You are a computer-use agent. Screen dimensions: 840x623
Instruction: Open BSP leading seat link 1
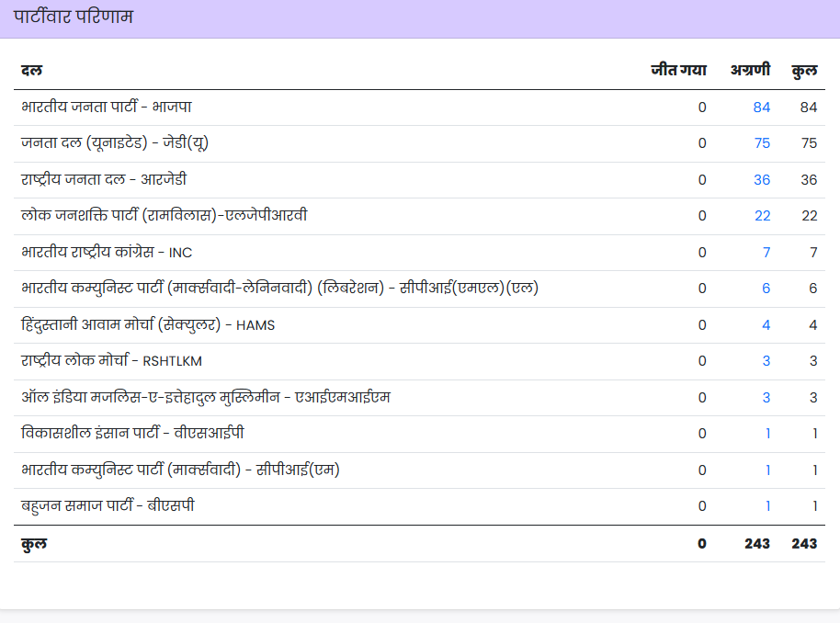tap(767, 506)
